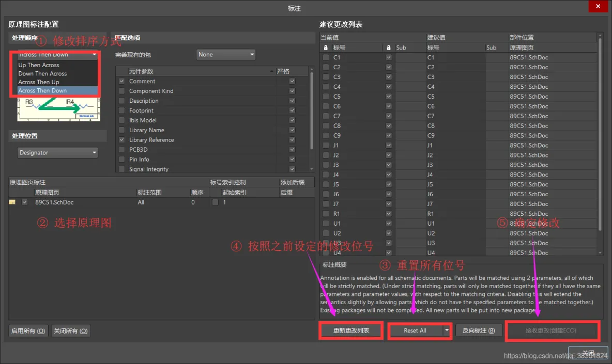Toggle strict checkbox for Comment row
Viewport: 612px width, 364px height.
[293, 81]
